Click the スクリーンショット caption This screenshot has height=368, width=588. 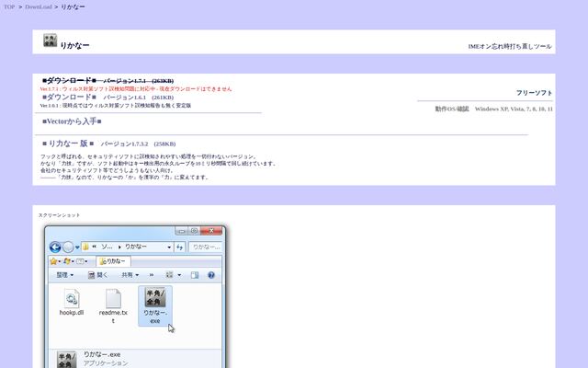tap(59, 215)
